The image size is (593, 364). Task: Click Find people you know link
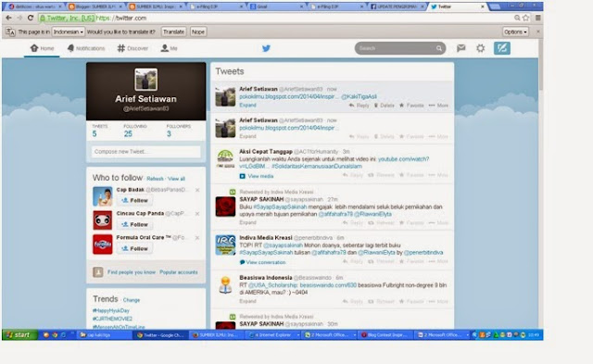click(132, 272)
